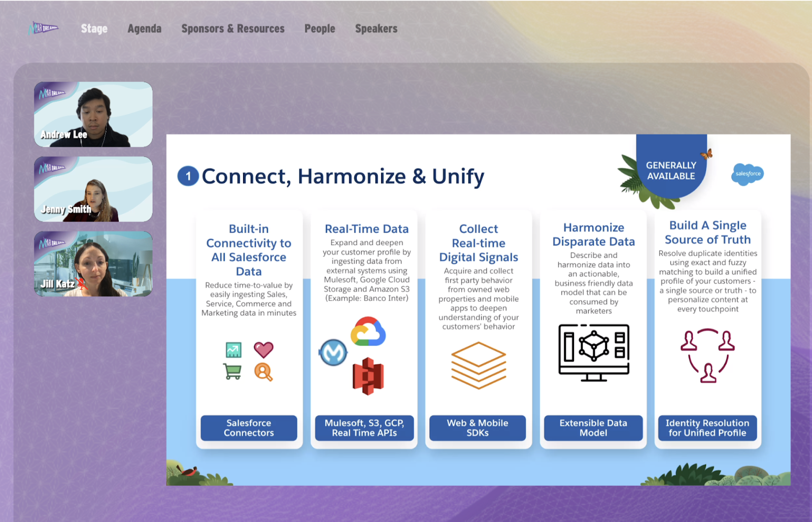This screenshot has height=522, width=812.
Task: Select Jenny Smith's video thumbnail
Action: [x=93, y=189]
